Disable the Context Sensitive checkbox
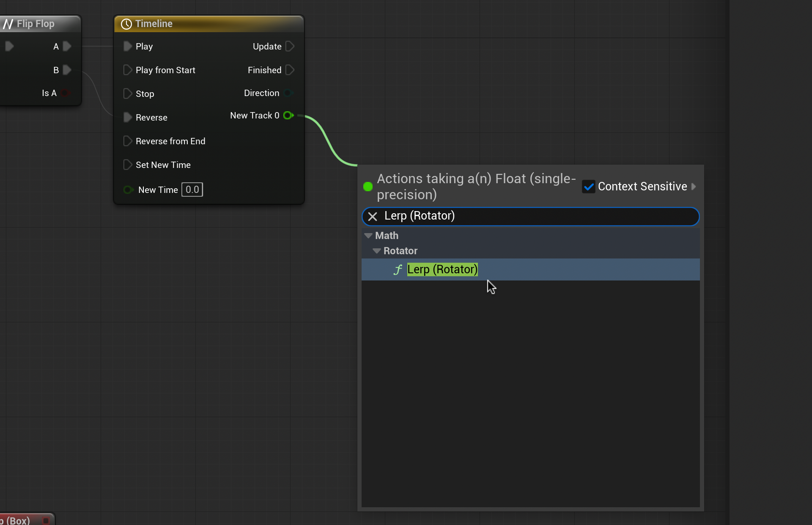812x525 pixels. [x=588, y=187]
